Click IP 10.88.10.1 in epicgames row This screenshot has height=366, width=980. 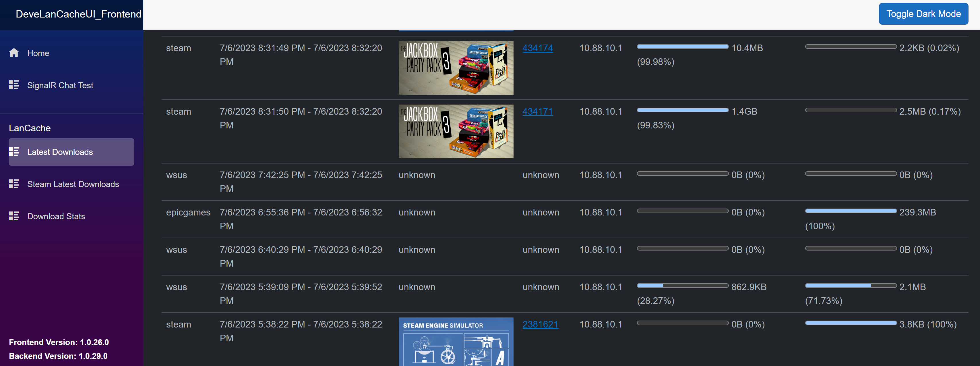pyautogui.click(x=601, y=213)
